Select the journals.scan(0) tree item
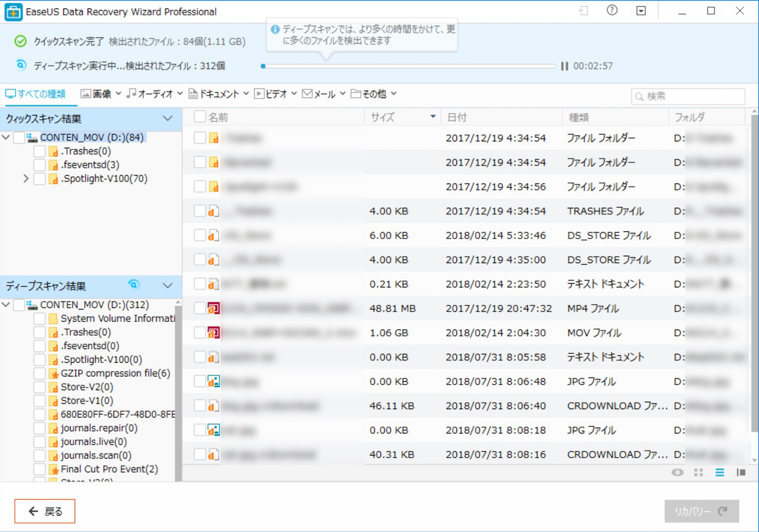This screenshot has height=532, width=759. 96,456
